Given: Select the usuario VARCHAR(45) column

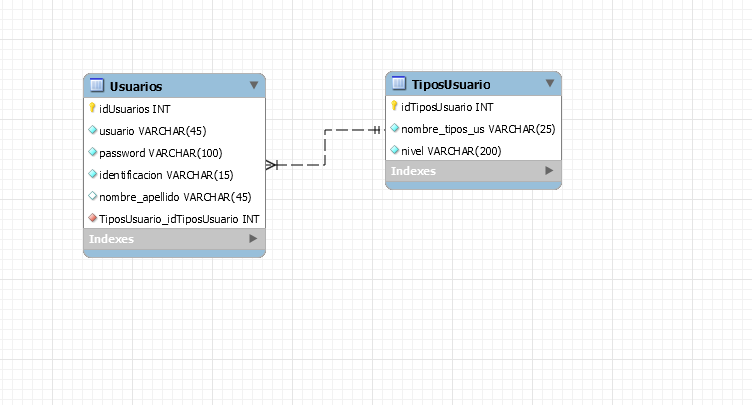Looking at the screenshot, I should pos(152,131).
